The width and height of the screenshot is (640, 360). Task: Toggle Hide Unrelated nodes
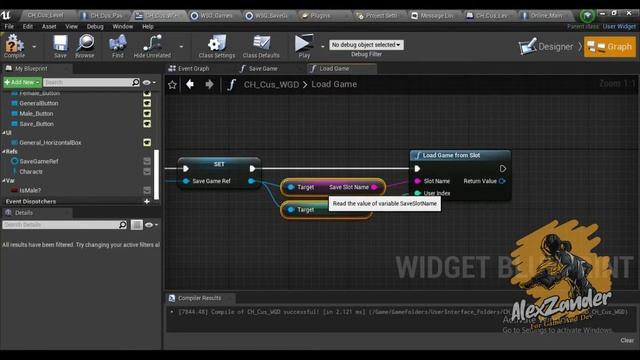click(x=152, y=46)
